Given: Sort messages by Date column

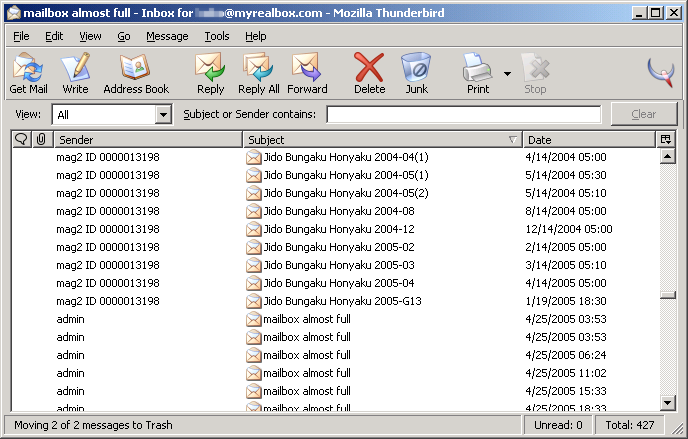Looking at the screenshot, I should point(588,140).
